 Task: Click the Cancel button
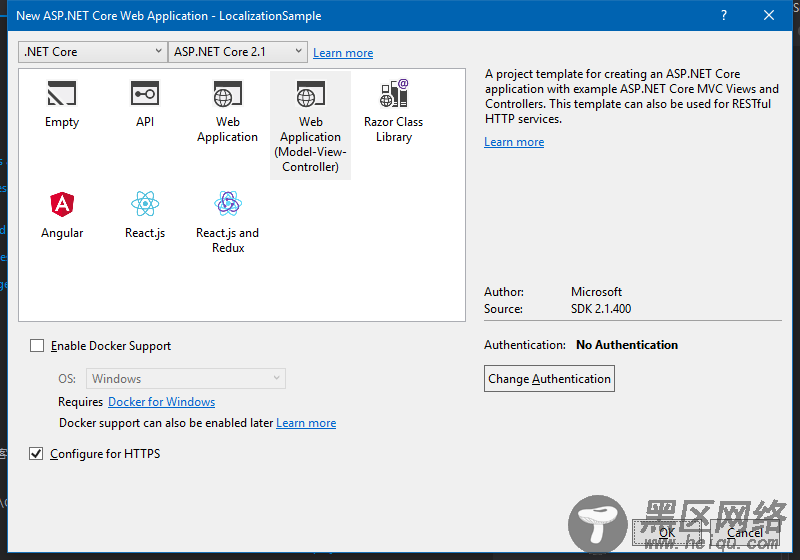[745, 532]
